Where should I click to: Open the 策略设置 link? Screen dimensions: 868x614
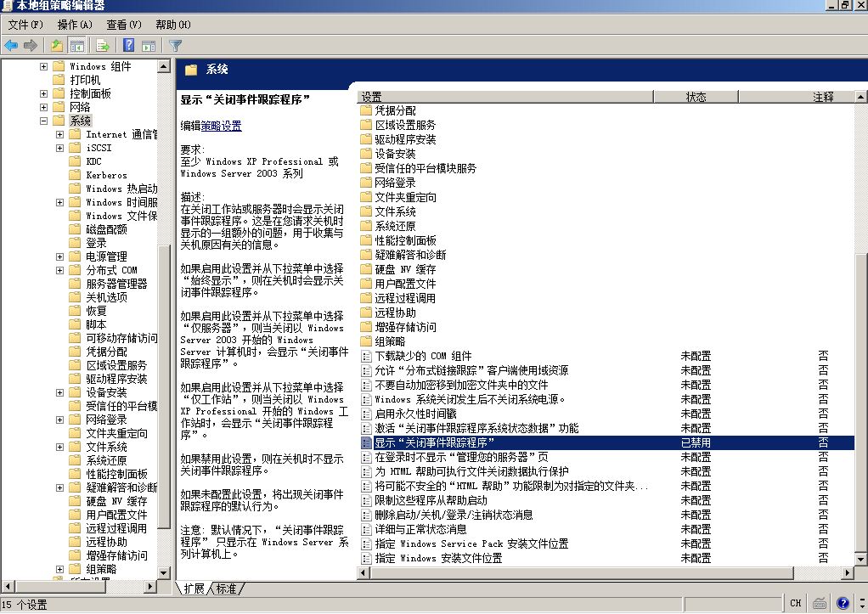click(x=221, y=126)
